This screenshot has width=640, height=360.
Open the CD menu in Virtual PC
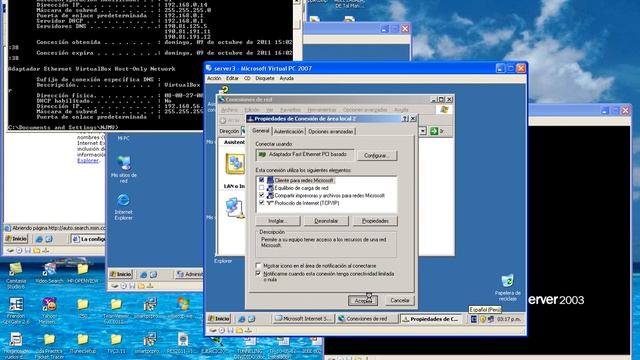coord(247,78)
